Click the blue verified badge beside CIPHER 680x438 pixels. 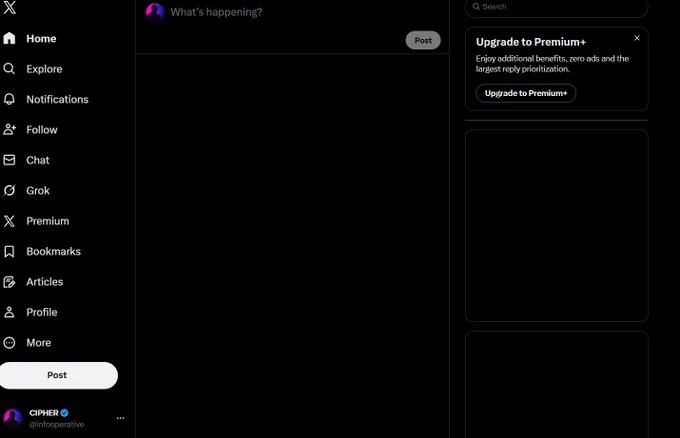click(x=65, y=413)
